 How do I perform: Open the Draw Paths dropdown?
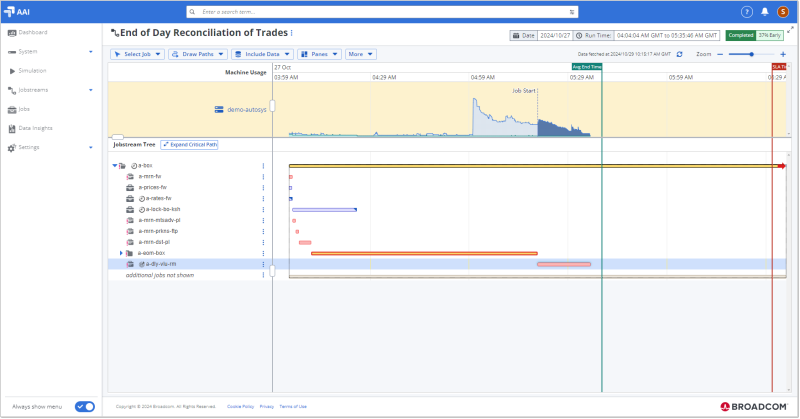pos(197,54)
